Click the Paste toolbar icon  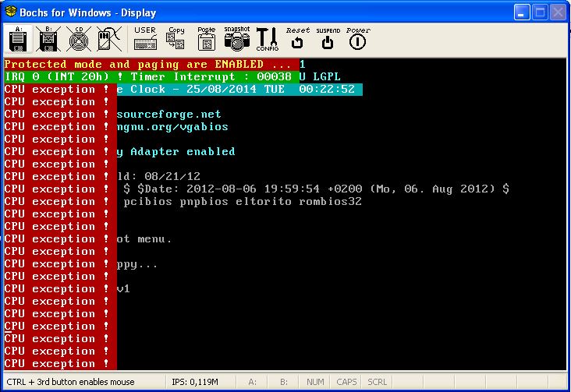206,38
